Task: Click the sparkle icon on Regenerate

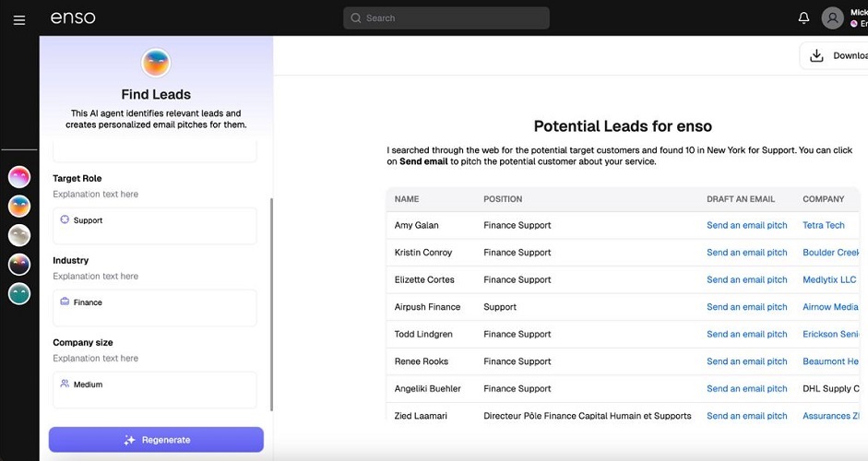Action: pyautogui.click(x=129, y=440)
